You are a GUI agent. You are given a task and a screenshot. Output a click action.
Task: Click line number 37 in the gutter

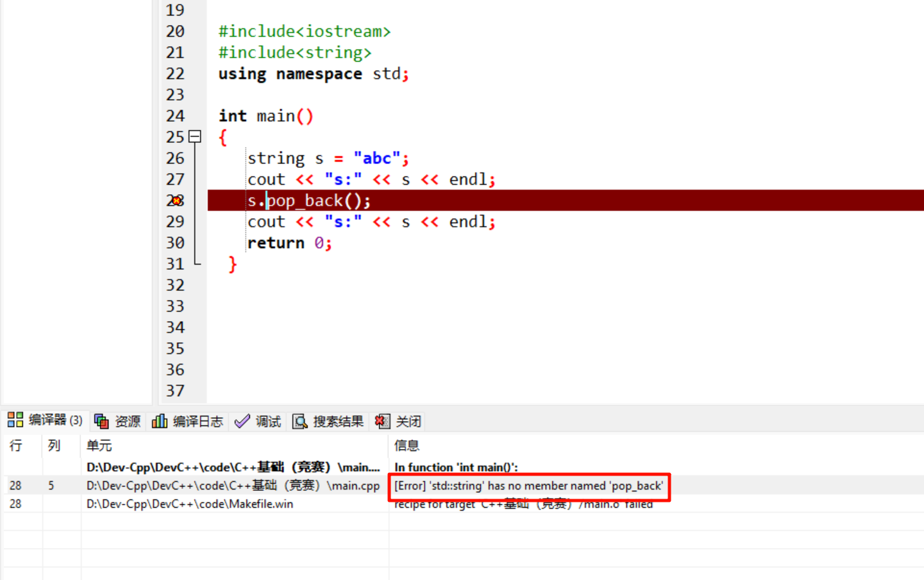point(175,391)
